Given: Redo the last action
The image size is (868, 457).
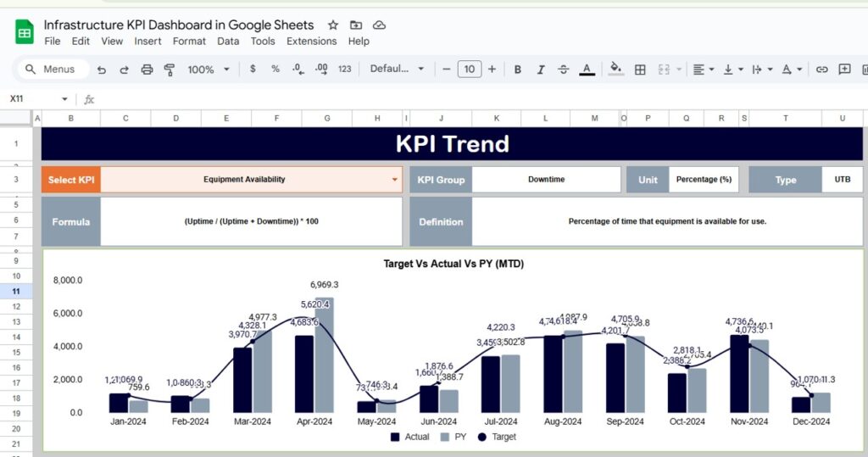Looking at the screenshot, I should [x=124, y=70].
